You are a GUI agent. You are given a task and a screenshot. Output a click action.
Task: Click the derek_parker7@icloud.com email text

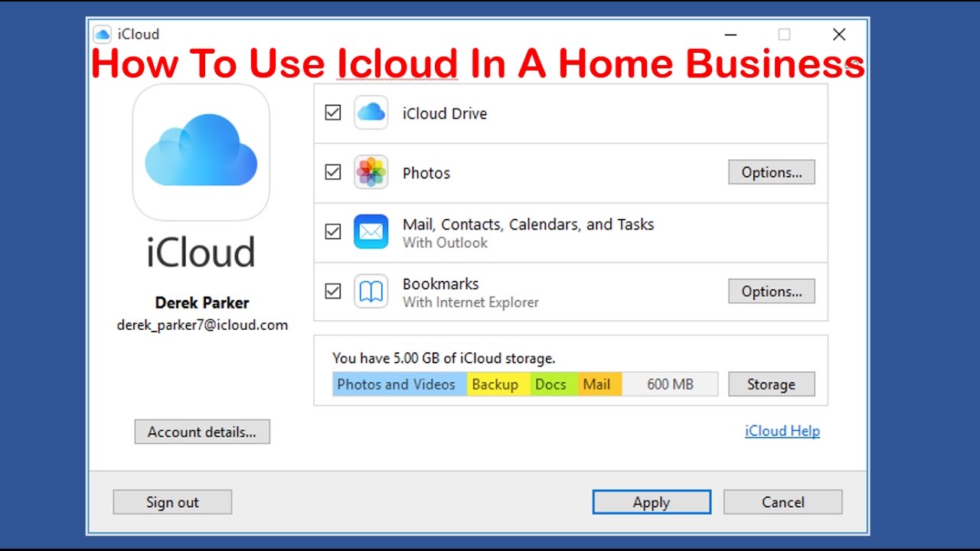tap(202, 324)
